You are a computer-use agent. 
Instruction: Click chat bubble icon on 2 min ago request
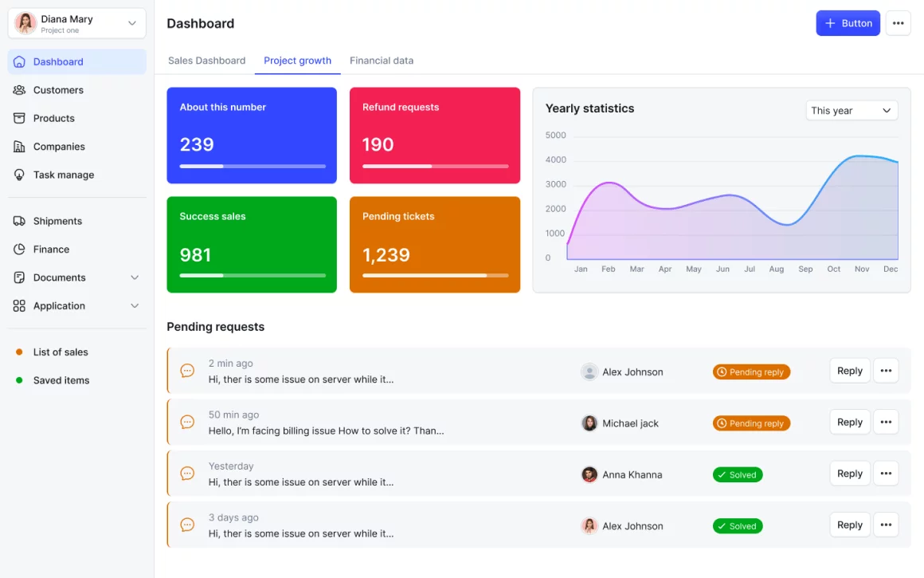click(187, 371)
